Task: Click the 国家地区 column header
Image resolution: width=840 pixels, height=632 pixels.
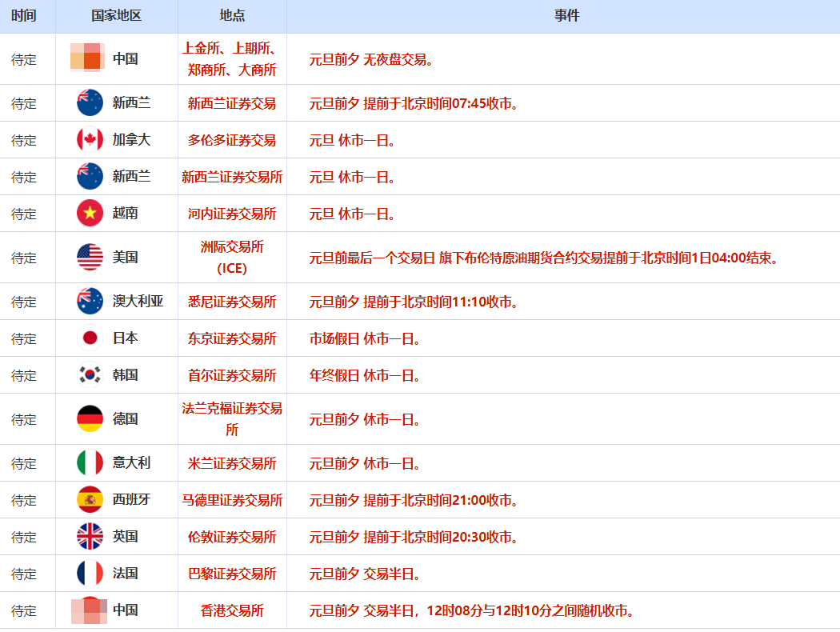Action: (116, 16)
